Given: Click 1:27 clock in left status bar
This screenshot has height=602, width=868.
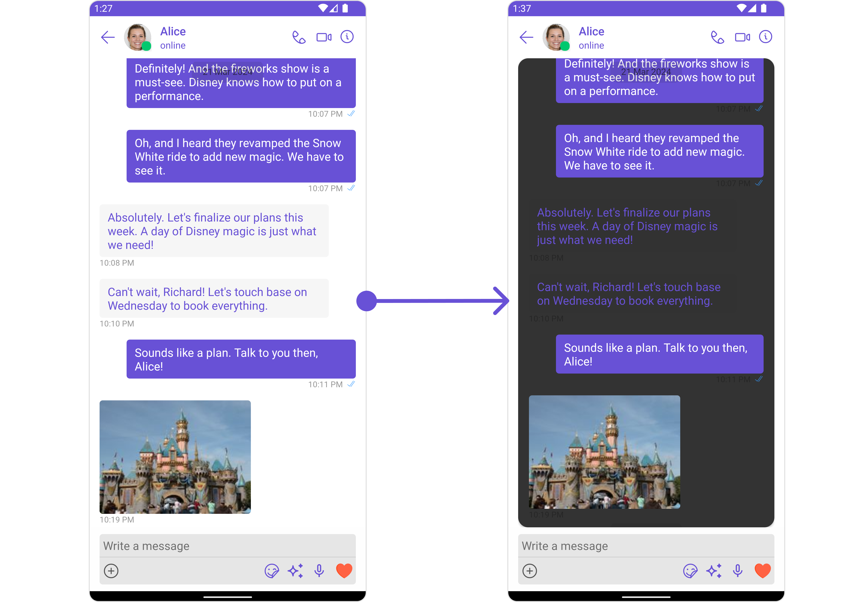Looking at the screenshot, I should 103,8.
